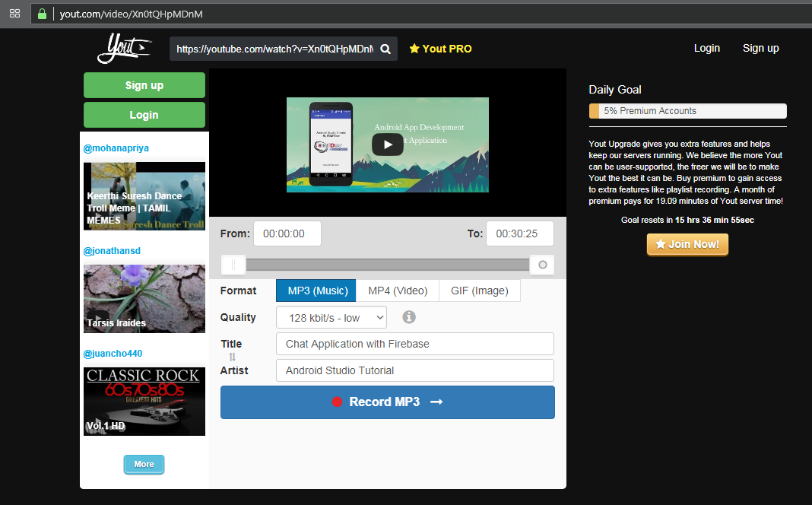Select MP4 (Video) format
Image resolution: width=812 pixels, height=505 pixels.
pyautogui.click(x=398, y=291)
